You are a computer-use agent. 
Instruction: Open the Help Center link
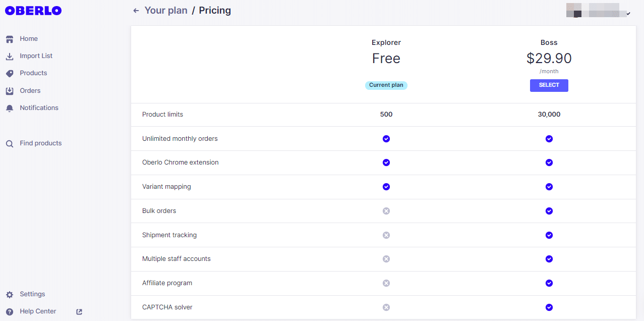pyautogui.click(x=38, y=311)
